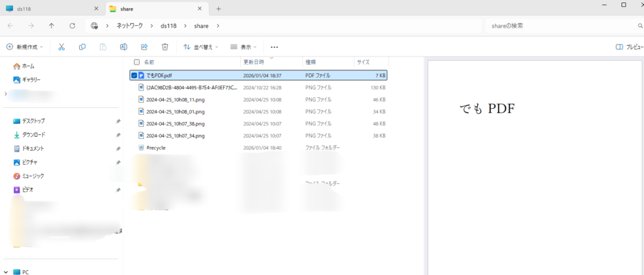Viewport: 644px width, 275px height.
Task: Click the share breadcrumb in address bar
Action: tap(201, 26)
